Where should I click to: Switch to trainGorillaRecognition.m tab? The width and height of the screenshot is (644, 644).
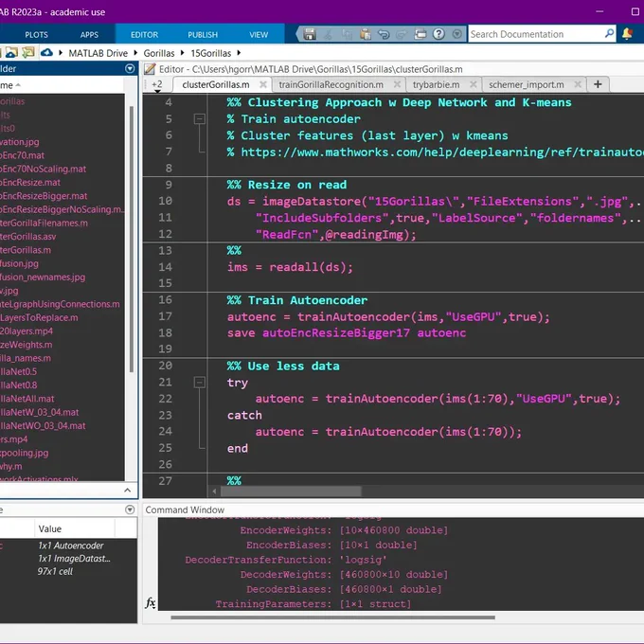click(x=331, y=84)
